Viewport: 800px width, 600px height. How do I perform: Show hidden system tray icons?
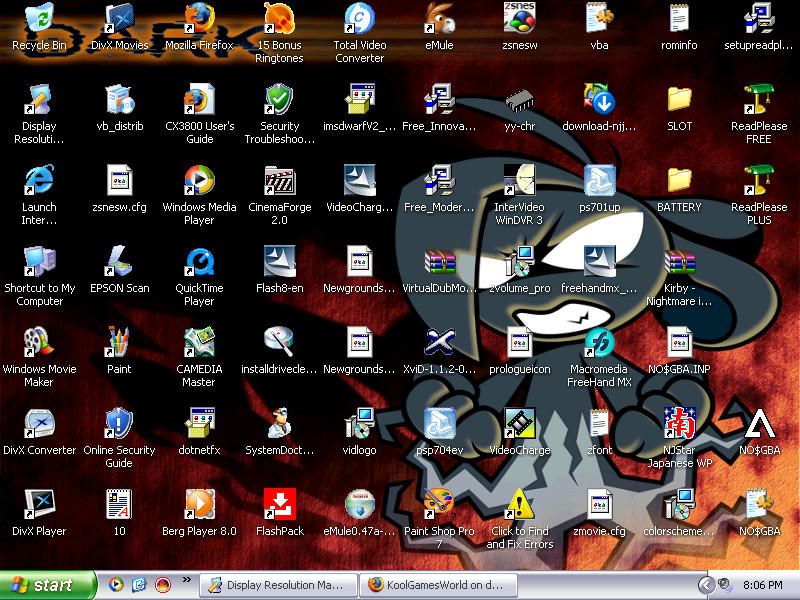(x=706, y=585)
